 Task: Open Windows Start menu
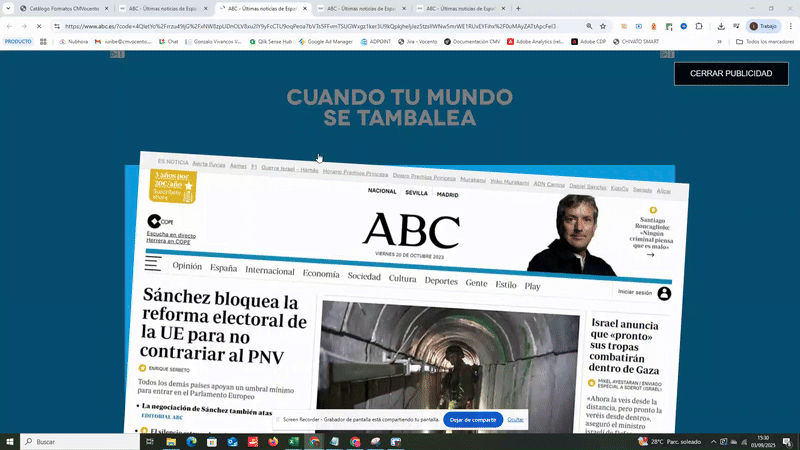pos(10,442)
